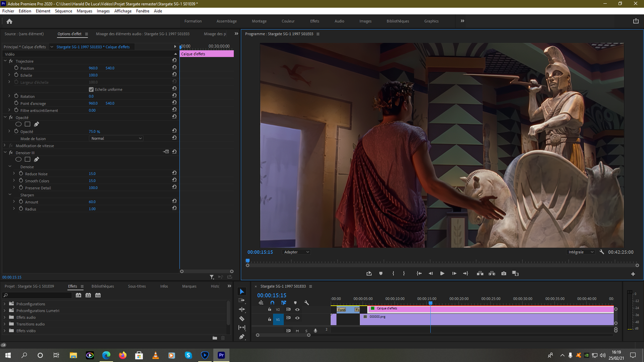644x362 pixels.
Task: Go to In point
Action: pos(419,274)
